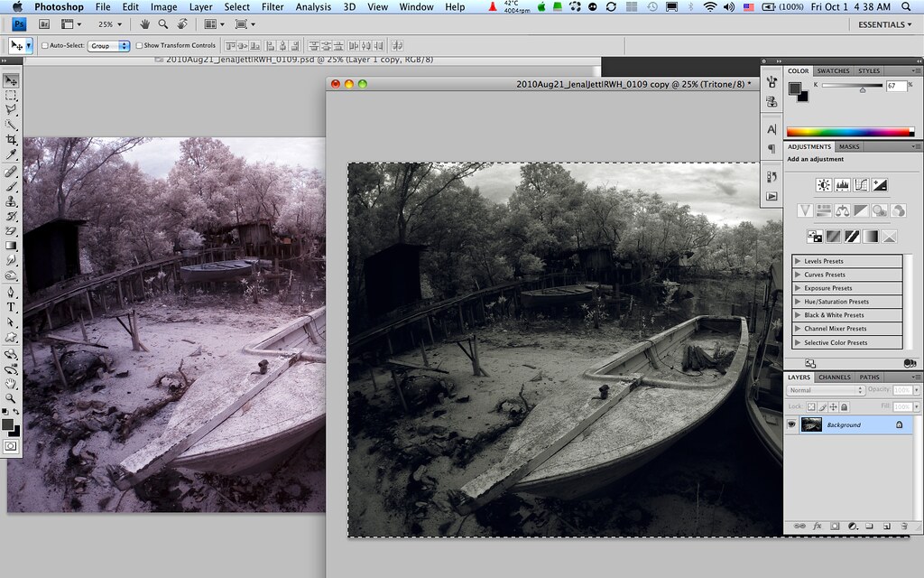This screenshot has width=924, height=578.
Task: Switch to the Styles tab
Action: pos(869,70)
